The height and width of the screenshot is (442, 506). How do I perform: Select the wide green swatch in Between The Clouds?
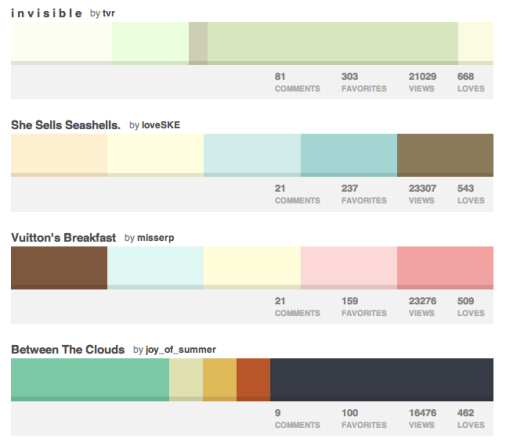coord(90,380)
